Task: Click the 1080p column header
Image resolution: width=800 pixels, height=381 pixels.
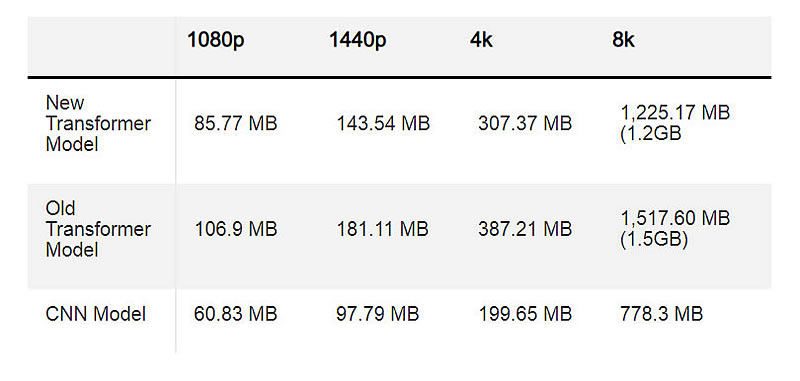Action: (216, 41)
